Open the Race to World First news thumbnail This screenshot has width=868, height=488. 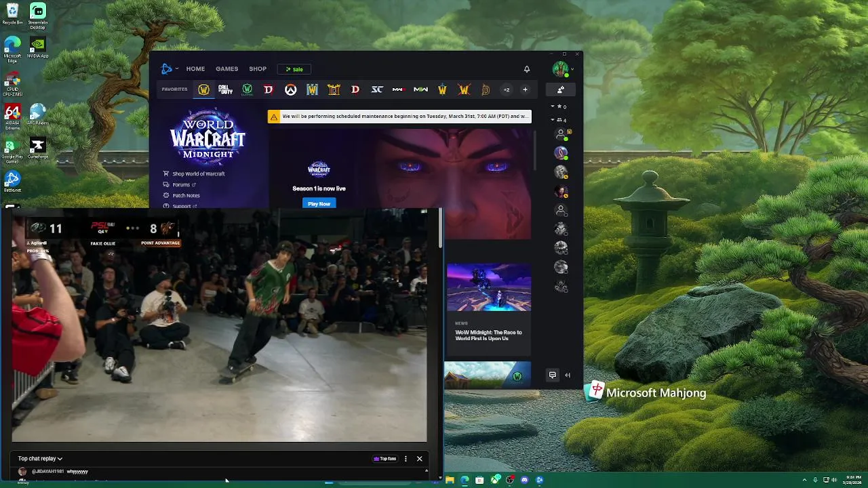click(488, 287)
